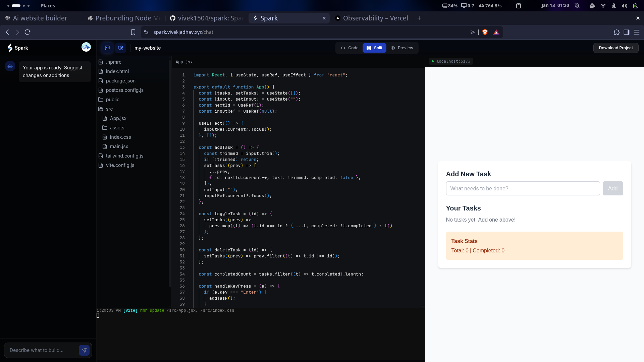Screen dimensions: 644x362
Task: Open browser extensions puzzle icon
Action: point(616,32)
